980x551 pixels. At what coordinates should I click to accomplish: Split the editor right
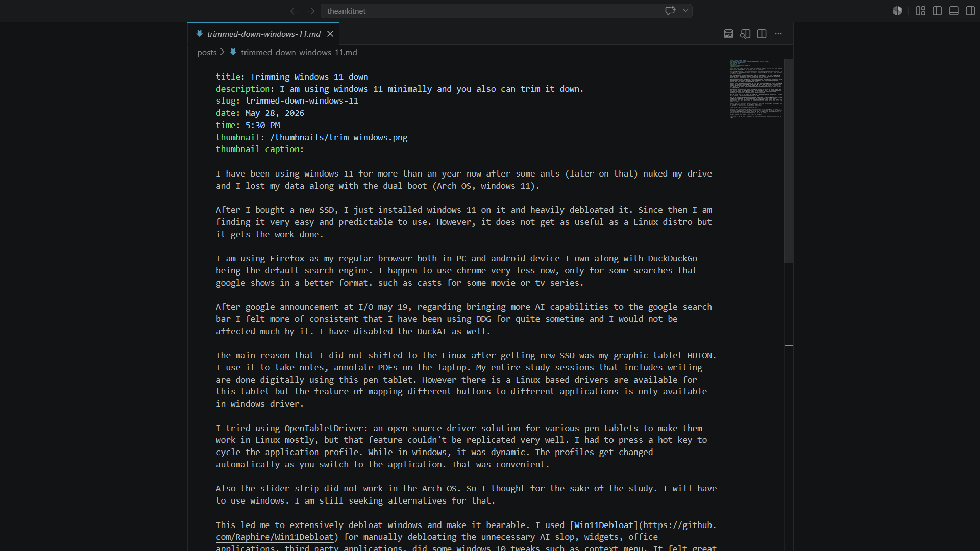point(762,34)
